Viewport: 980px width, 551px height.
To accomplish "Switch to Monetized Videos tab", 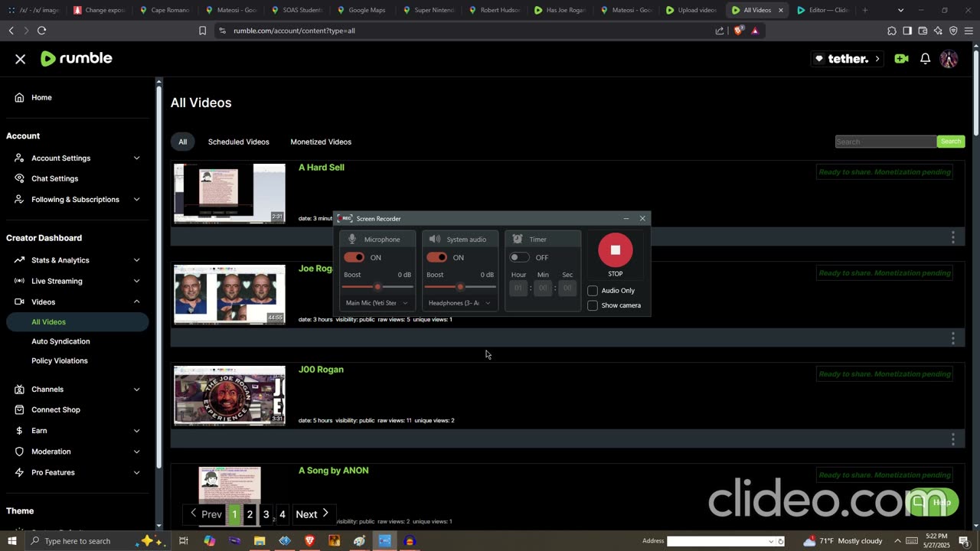I will point(321,142).
